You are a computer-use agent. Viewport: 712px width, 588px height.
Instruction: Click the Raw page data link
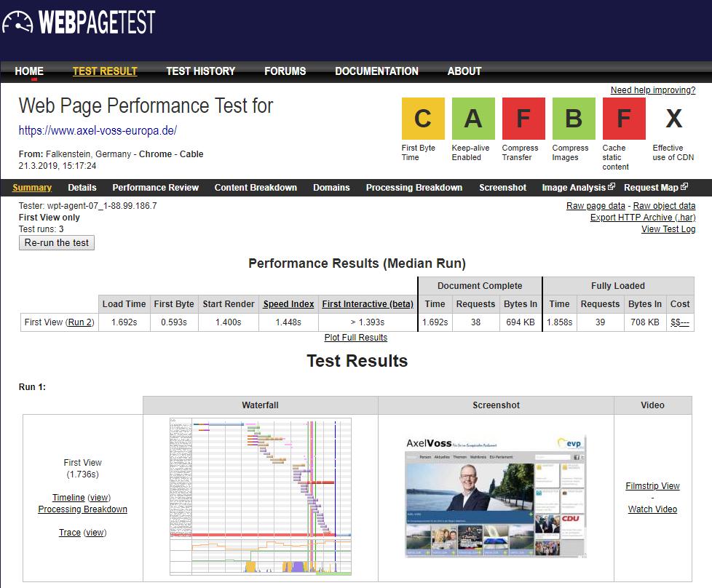pyautogui.click(x=596, y=206)
